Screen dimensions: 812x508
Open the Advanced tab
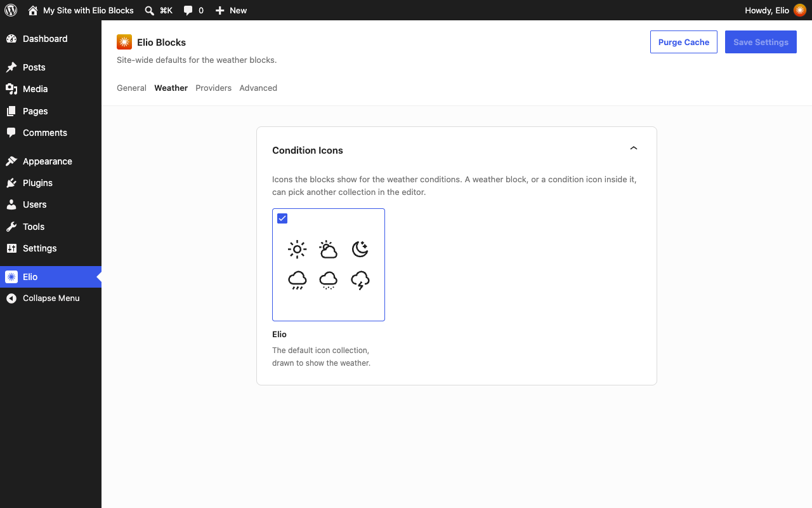tap(258, 88)
